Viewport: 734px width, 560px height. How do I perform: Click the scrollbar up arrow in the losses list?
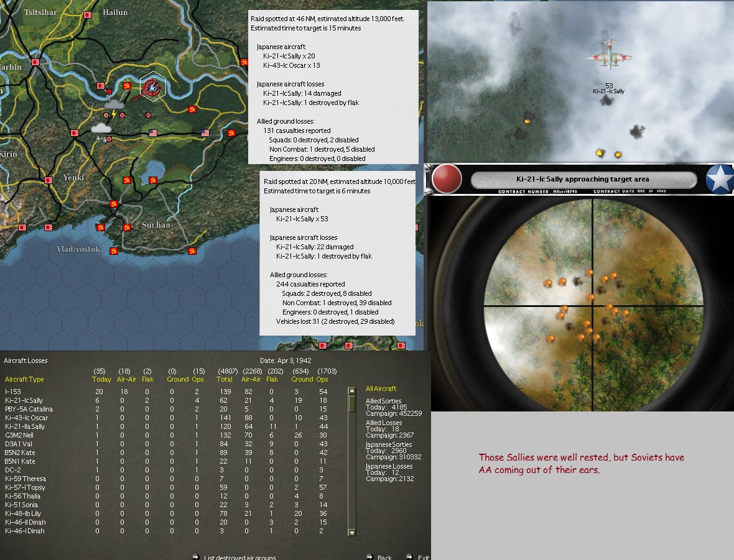pyautogui.click(x=352, y=391)
